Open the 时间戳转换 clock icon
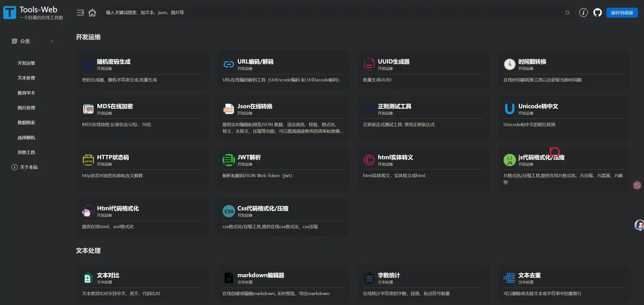 pos(509,64)
